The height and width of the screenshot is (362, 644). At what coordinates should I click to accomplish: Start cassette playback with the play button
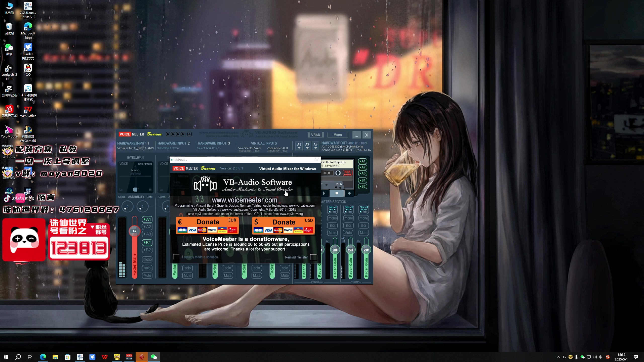pyautogui.click(x=324, y=193)
